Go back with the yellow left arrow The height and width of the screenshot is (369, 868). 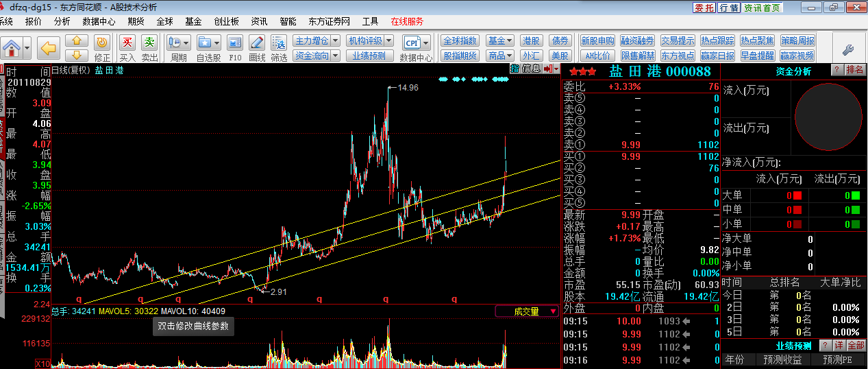(x=48, y=48)
